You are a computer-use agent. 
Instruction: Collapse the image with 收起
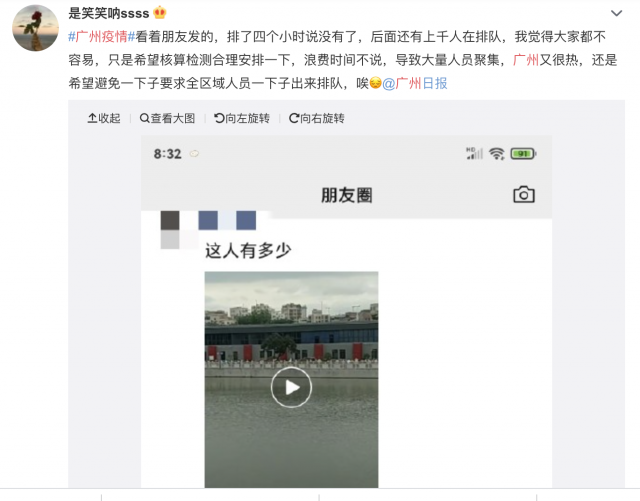tap(104, 118)
